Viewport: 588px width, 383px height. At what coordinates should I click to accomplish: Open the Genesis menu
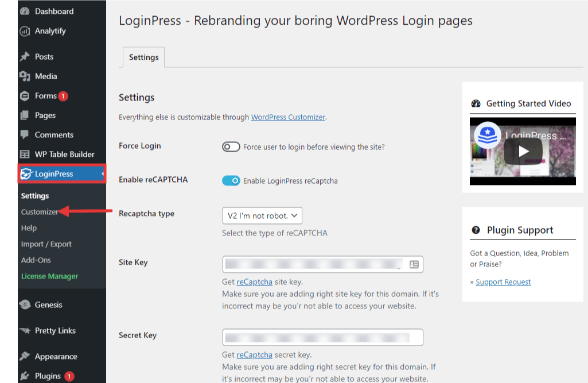tap(48, 304)
